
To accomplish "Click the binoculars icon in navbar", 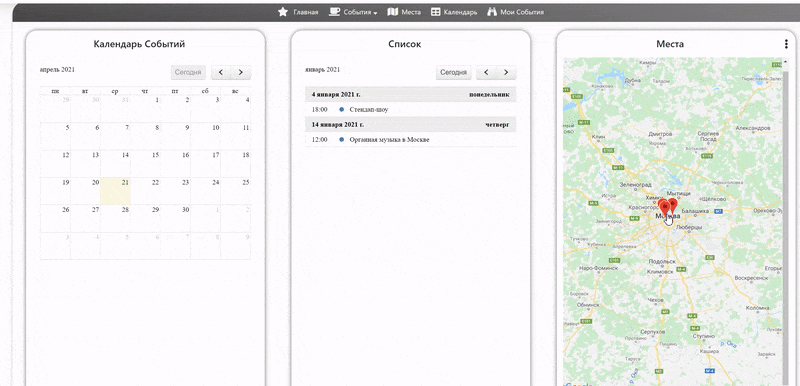I will tap(492, 12).
